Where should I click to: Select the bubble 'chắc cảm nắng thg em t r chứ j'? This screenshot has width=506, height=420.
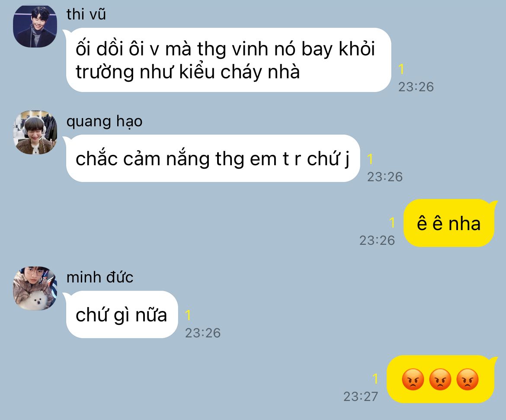[x=213, y=158]
